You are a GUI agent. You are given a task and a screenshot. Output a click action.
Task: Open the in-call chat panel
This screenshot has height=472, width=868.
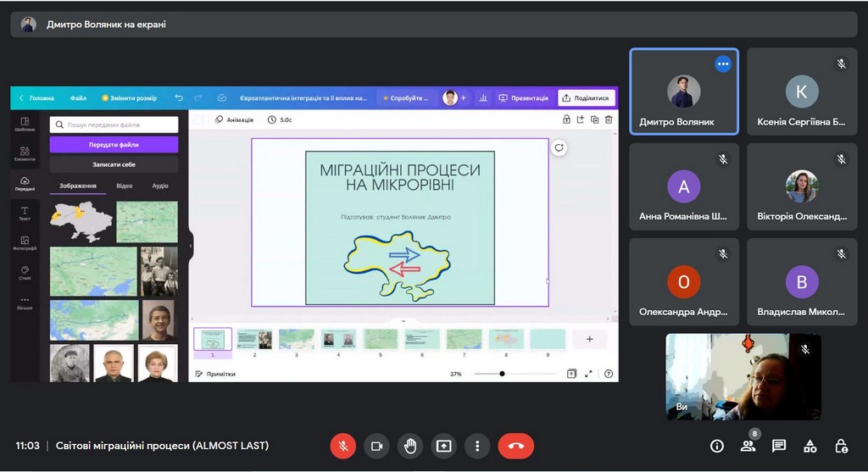[x=779, y=446]
